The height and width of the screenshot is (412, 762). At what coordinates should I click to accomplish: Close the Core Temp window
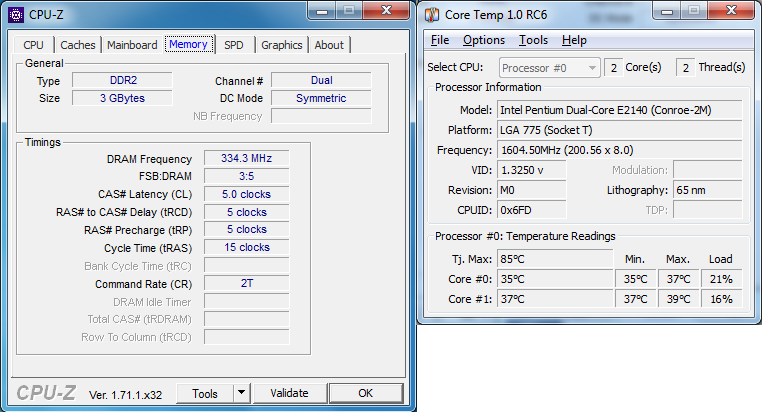731,11
